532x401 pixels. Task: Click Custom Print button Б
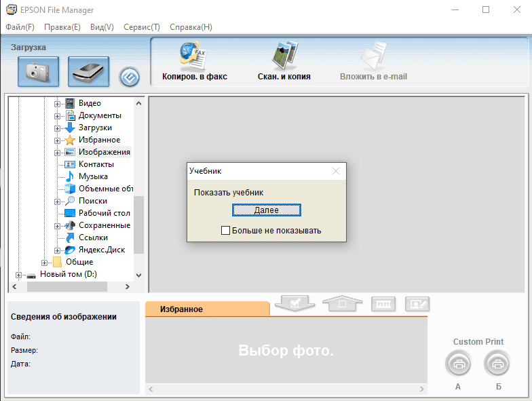(497, 364)
